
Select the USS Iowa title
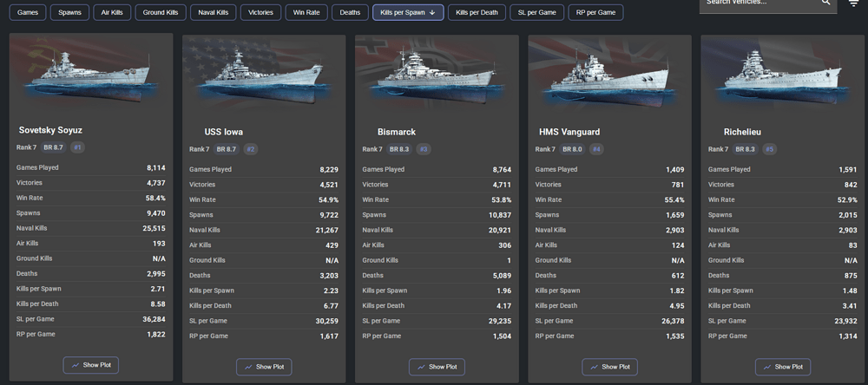pos(224,132)
